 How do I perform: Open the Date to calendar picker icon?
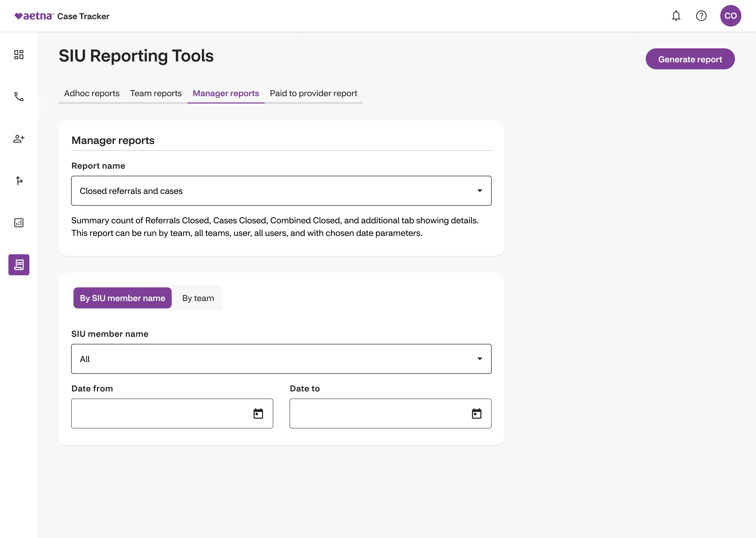(x=476, y=413)
